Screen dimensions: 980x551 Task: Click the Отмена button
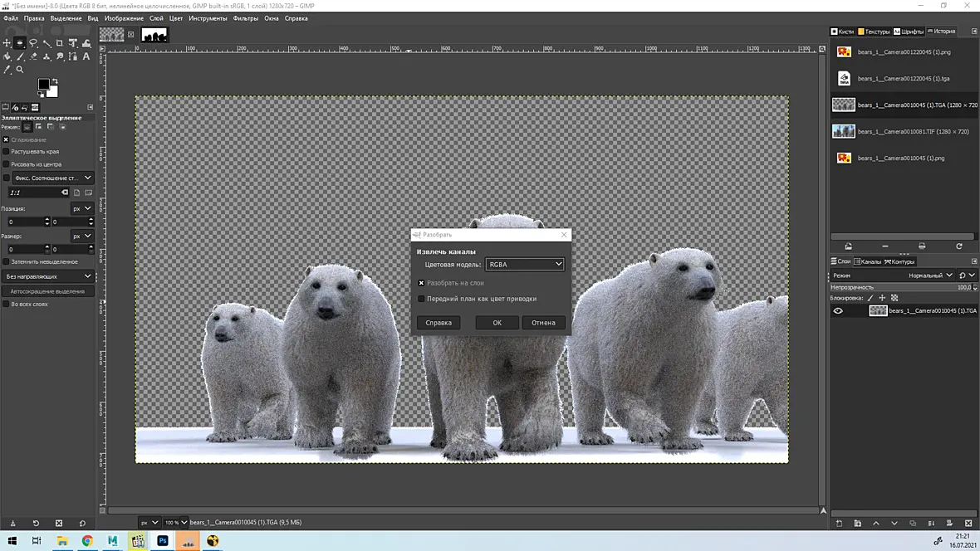pyautogui.click(x=543, y=322)
